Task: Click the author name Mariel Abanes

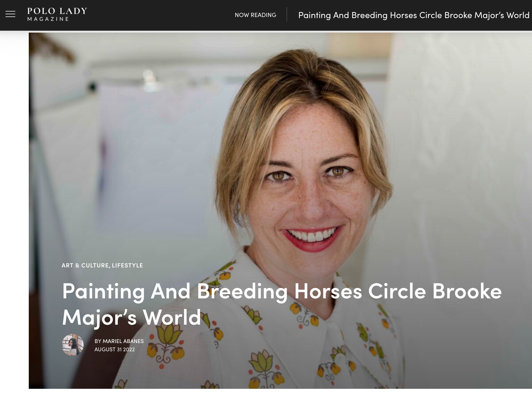Action: coord(123,341)
